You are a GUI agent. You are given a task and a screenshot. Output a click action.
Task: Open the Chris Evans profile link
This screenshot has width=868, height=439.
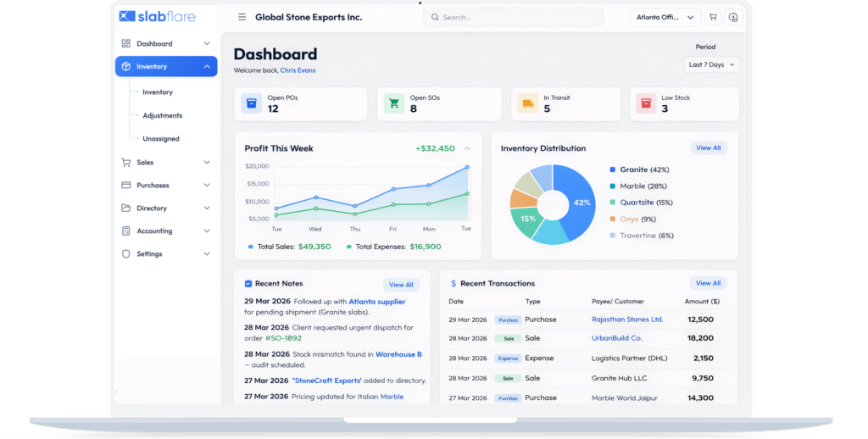click(x=298, y=70)
